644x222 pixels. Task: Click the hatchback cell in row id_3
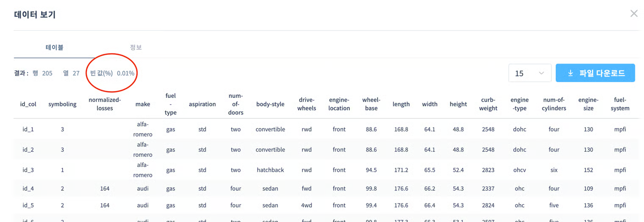tap(270, 170)
